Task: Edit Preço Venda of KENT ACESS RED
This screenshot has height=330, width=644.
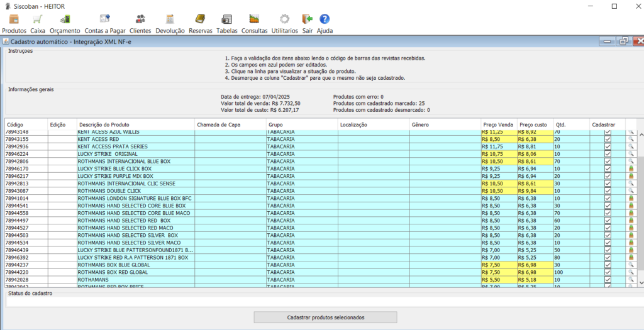Action: (499, 139)
